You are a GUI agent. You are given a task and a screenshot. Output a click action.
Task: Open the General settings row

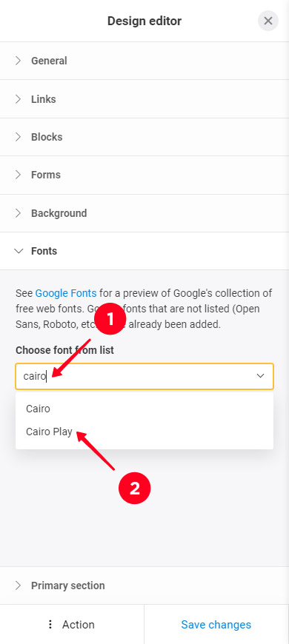pyautogui.click(x=144, y=61)
